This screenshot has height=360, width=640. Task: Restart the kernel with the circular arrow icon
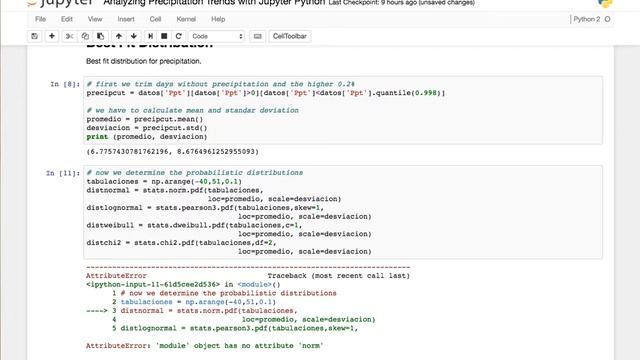178,36
